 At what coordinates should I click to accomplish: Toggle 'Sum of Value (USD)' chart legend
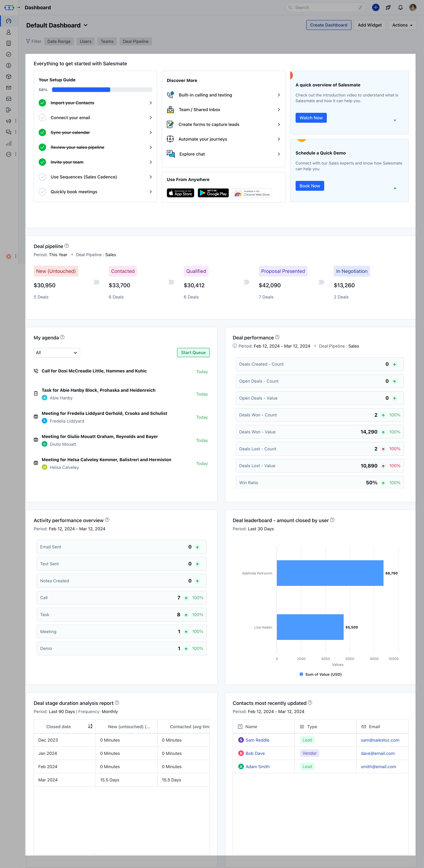(320, 674)
